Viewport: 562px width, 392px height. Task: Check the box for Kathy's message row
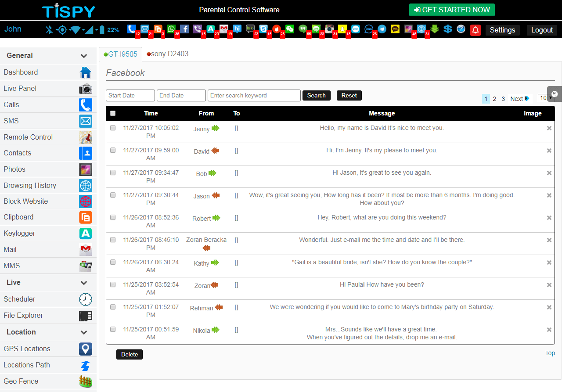pos(113,262)
